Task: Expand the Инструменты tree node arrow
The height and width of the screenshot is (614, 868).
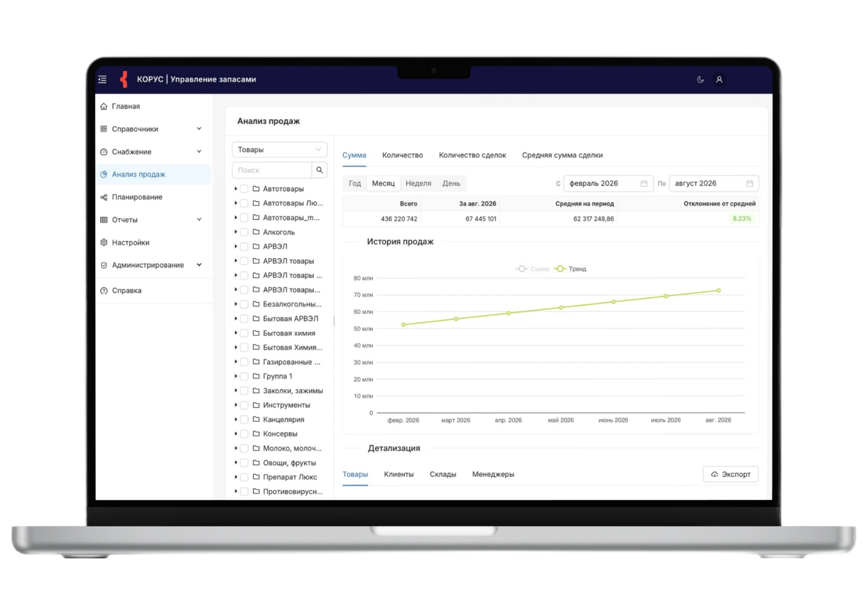Action: coord(236,405)
